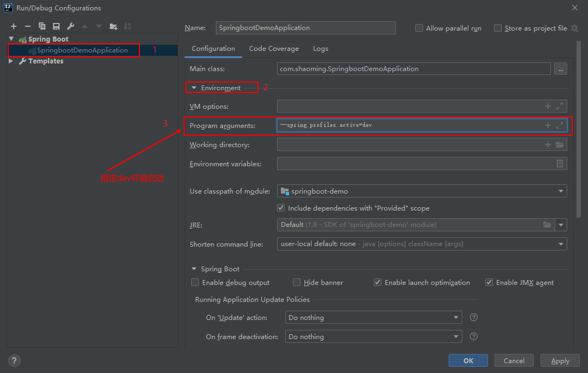Image resolution: width=588 pixels, height=373 pixels.
Task: Open On 'Update' action dropdown
Action: tap(373, 318)
